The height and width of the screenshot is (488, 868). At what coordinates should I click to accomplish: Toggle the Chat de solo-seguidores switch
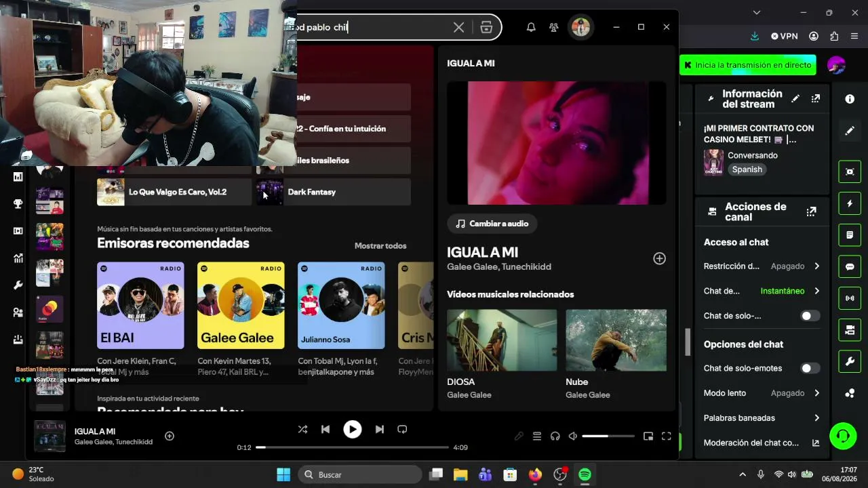click(809, 316)
